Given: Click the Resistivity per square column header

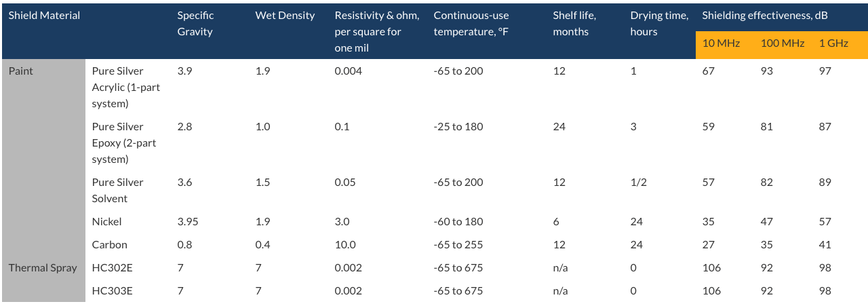Looking at the screenshot, I should pyautogui.click(x=377, y=32).
